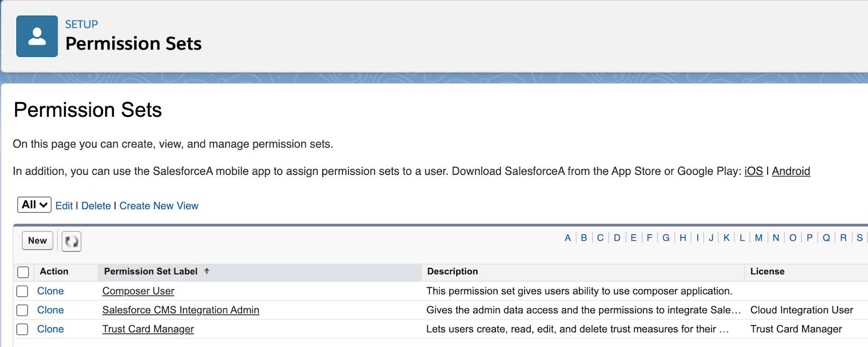
Task: Edit the current list view
Action: coord(65,206)
